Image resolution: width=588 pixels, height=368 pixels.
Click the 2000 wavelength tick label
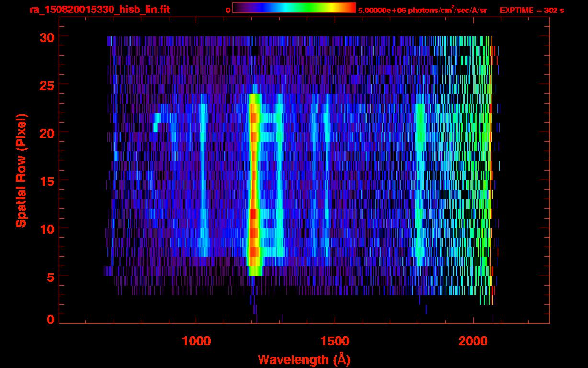pos(473,341)
